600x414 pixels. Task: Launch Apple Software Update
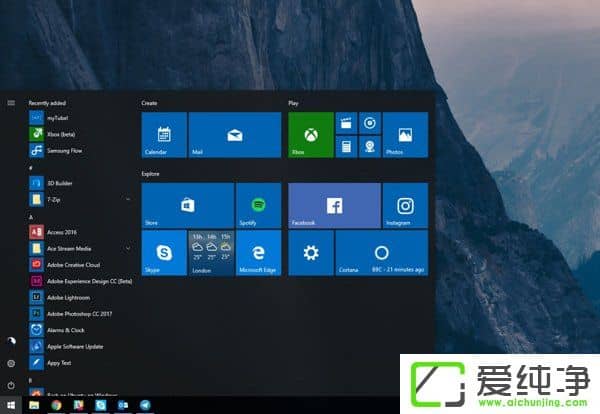point(80,347)
